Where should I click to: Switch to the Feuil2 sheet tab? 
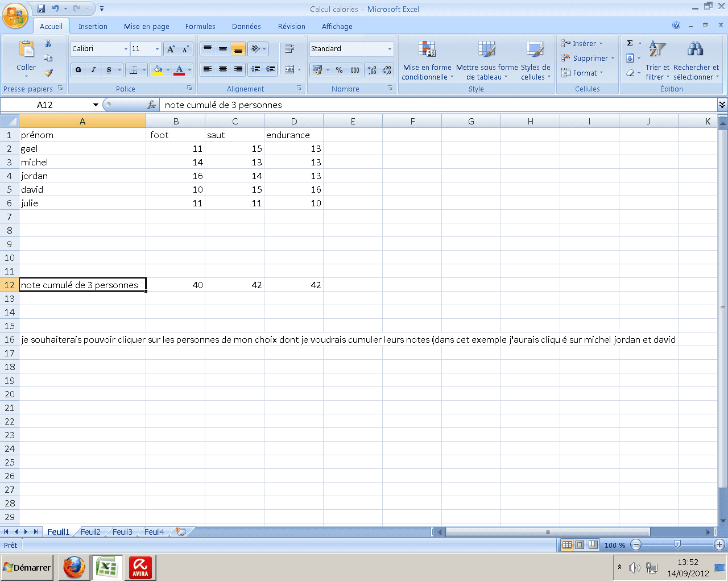click(90, 532)
